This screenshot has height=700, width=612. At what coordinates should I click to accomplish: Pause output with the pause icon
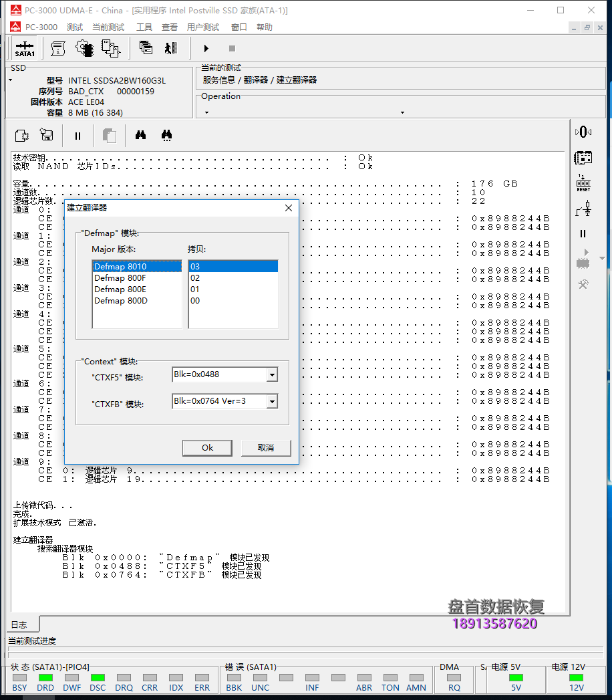(78, 135)
